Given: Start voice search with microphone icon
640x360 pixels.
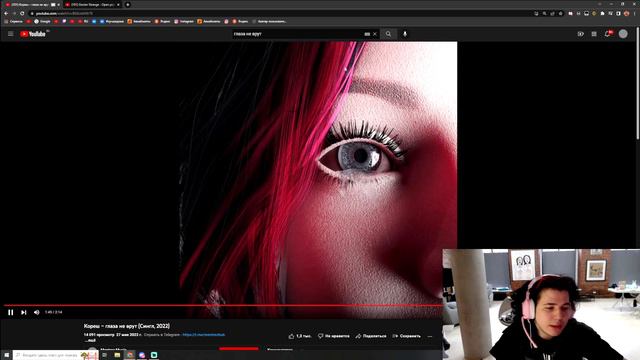Looking at the screenshot, I should click(405, 34).
